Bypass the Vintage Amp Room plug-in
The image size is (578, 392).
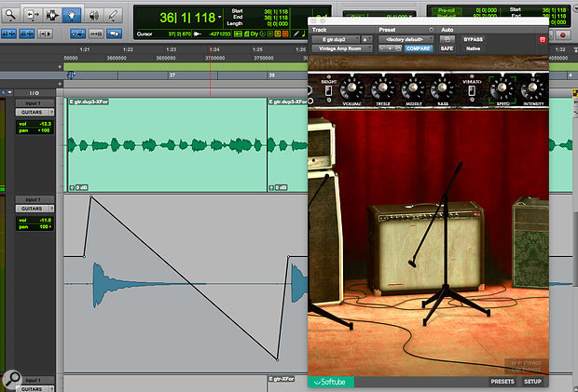pyautogui.click(x=473, y=39)
